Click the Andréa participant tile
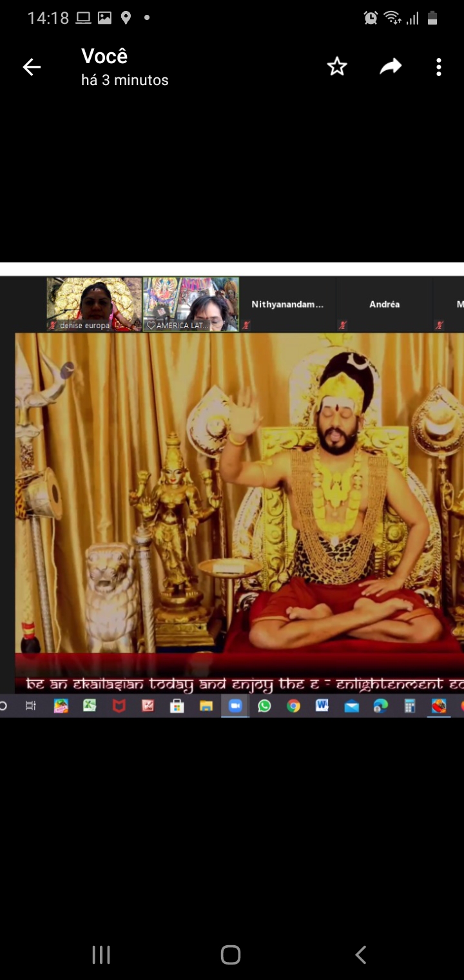464x980 pixels. [385, 304]
